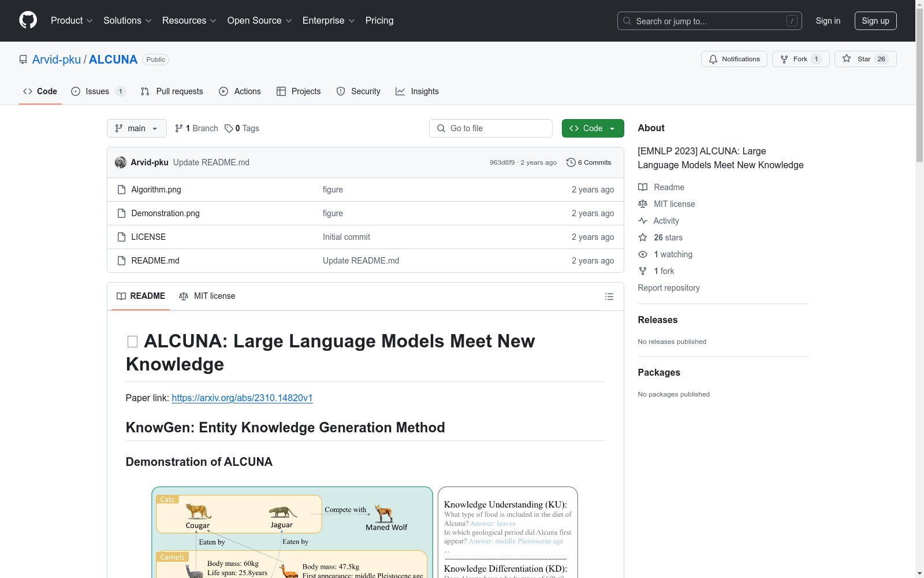Click file icon next to Demonstration.png
The height and width of the screenshot is (578, 924).
click(x=121, y=213)
